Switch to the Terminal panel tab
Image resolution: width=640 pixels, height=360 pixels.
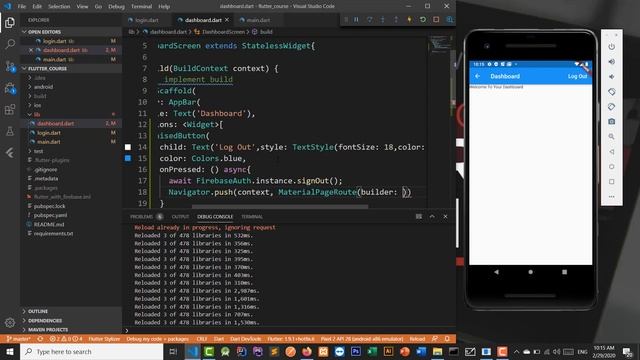[252, 216]
